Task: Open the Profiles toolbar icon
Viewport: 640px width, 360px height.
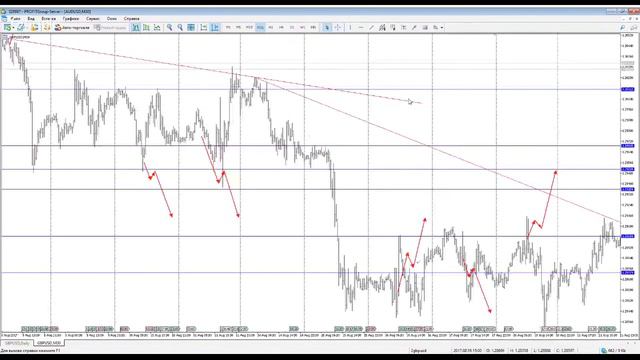Action: click(x=21, y=27)
